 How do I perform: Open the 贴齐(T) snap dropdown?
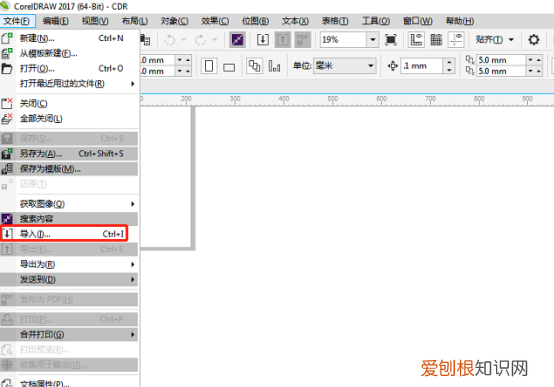coord(494,40)
